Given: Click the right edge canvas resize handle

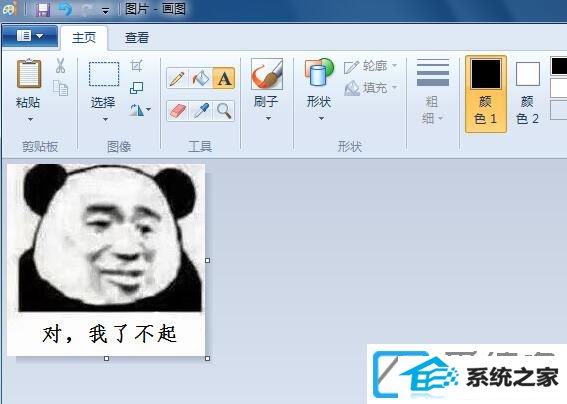Looking at the screenshot, I should 208,260.
